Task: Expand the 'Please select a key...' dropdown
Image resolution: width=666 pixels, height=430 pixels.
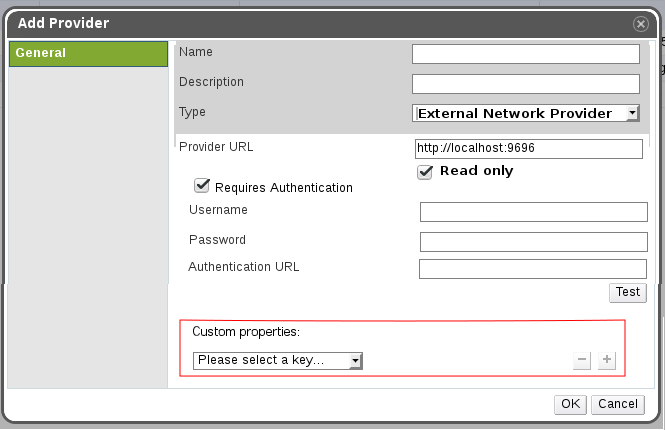Action: click(277, 360)
